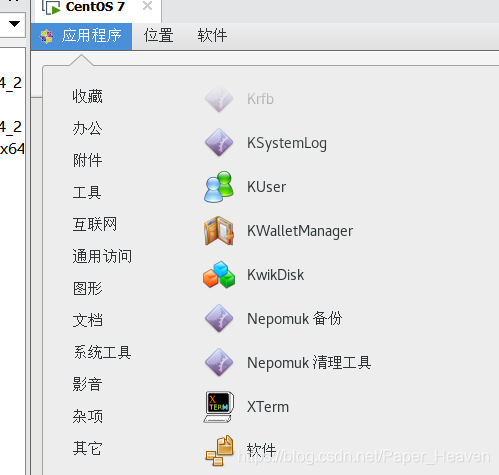Close the CentOS 7 tab
This screenshot has height=475, width=499.
click(147, 6)
